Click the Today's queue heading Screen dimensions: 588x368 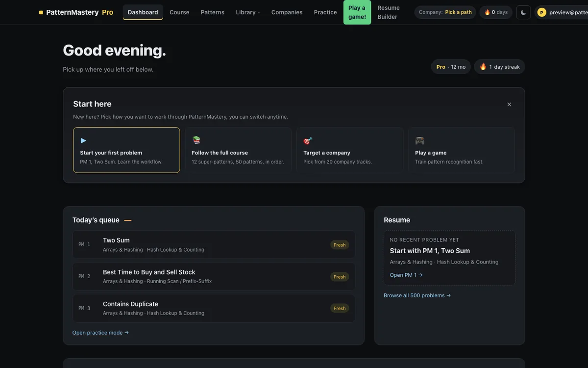[x=96, y=220]
